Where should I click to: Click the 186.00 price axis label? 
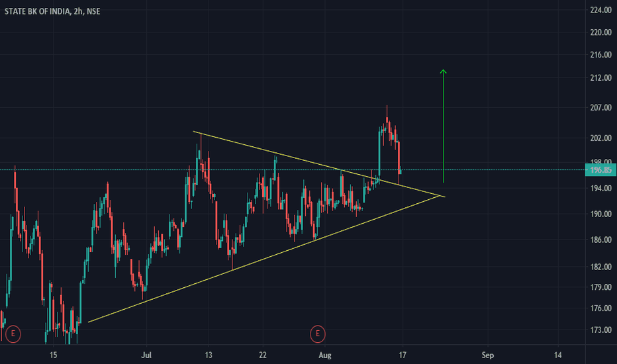[601, 240]
